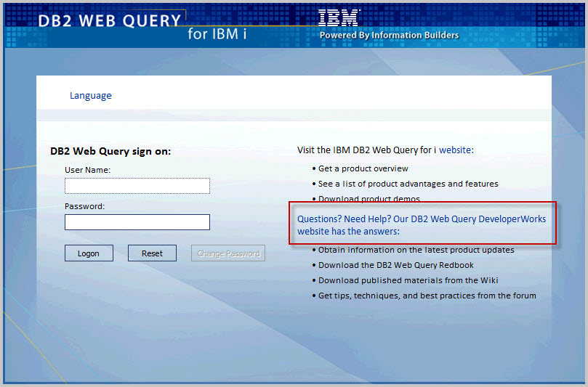
Task: Click the Change Password button
Action: 228,253
